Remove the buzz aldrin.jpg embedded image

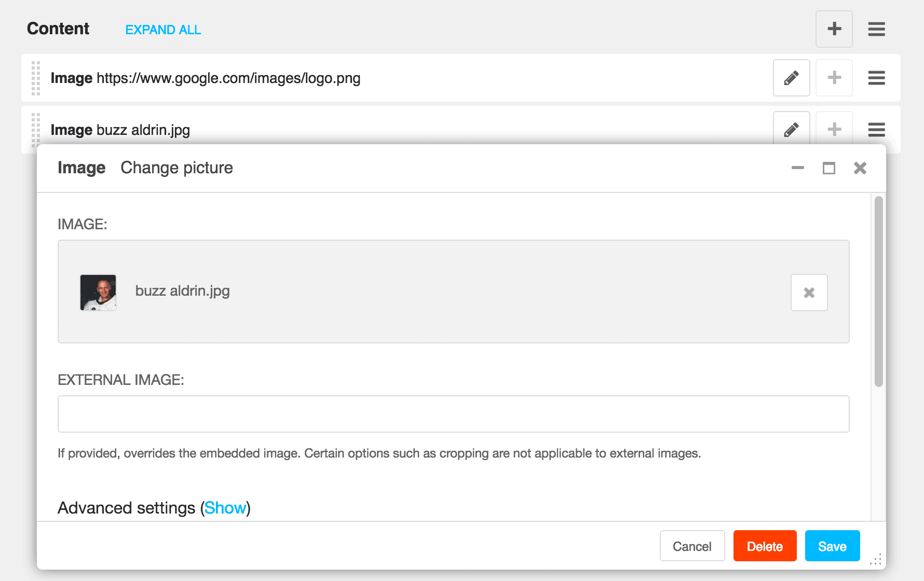pyautogui.click(x=809, y=293)
